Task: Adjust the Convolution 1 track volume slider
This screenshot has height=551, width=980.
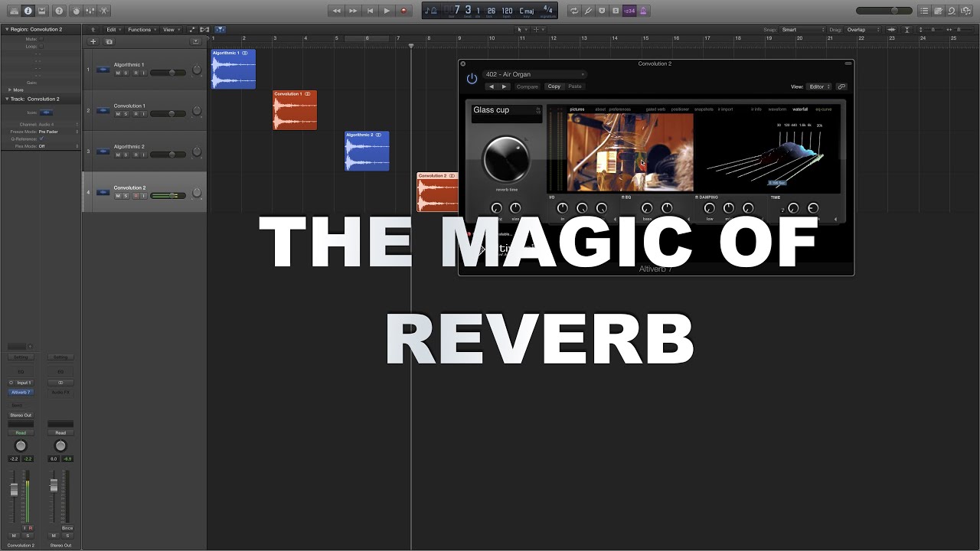Action: [168, 114]
